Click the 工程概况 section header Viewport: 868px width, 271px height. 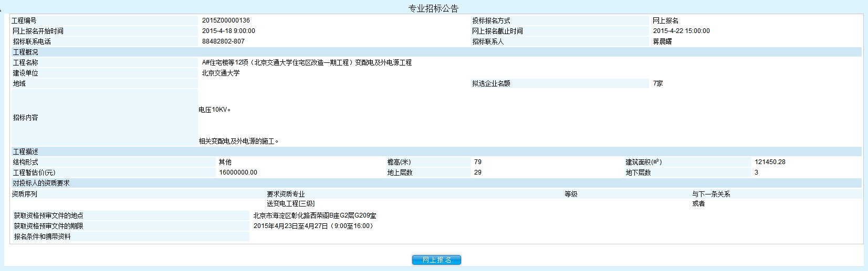click(25, 52)
